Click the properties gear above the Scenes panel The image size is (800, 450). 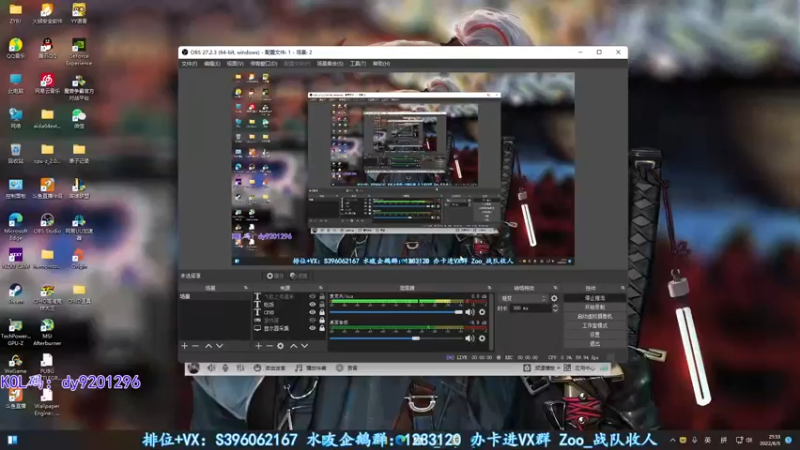click(x=274, y=276)
